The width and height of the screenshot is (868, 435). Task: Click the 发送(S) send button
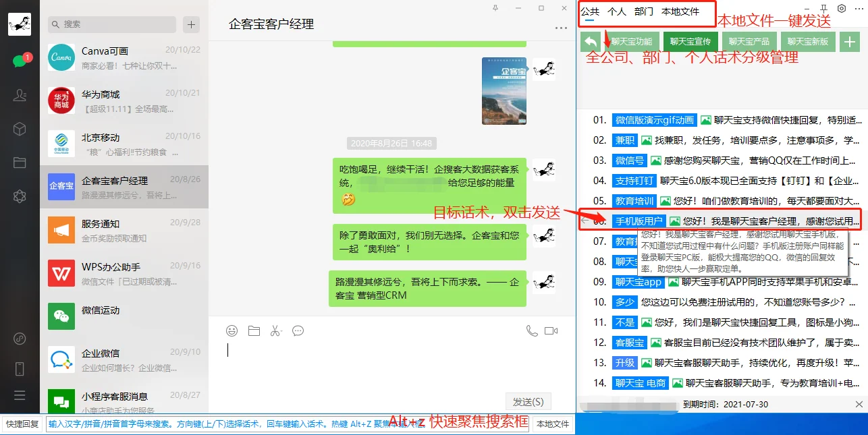[x=528, y=401]
